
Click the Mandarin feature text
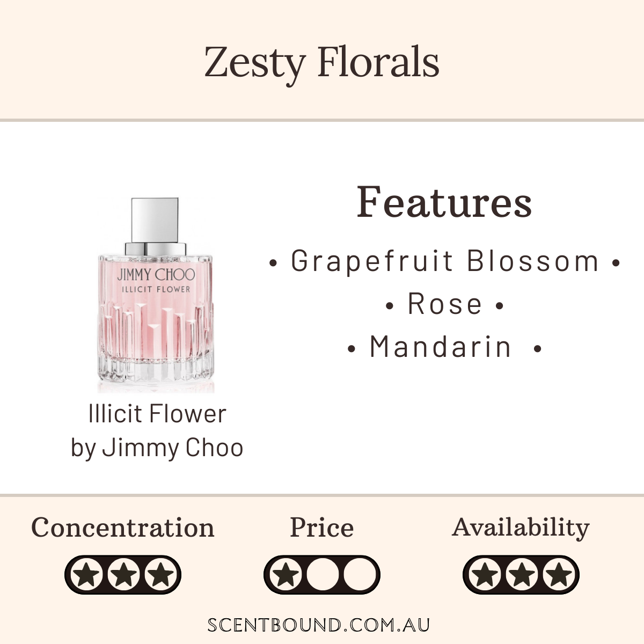point(441,347)
